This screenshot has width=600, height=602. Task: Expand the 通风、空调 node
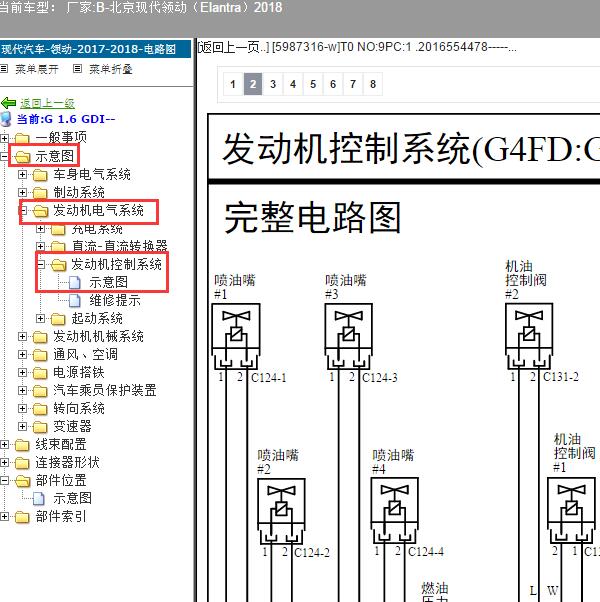click(22, 355)
